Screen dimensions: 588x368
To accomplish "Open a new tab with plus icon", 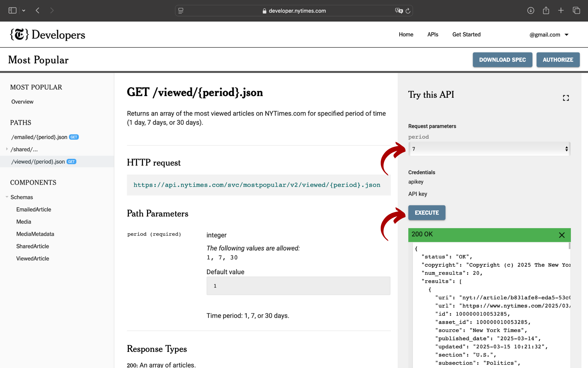I will [x=561, y=11].
